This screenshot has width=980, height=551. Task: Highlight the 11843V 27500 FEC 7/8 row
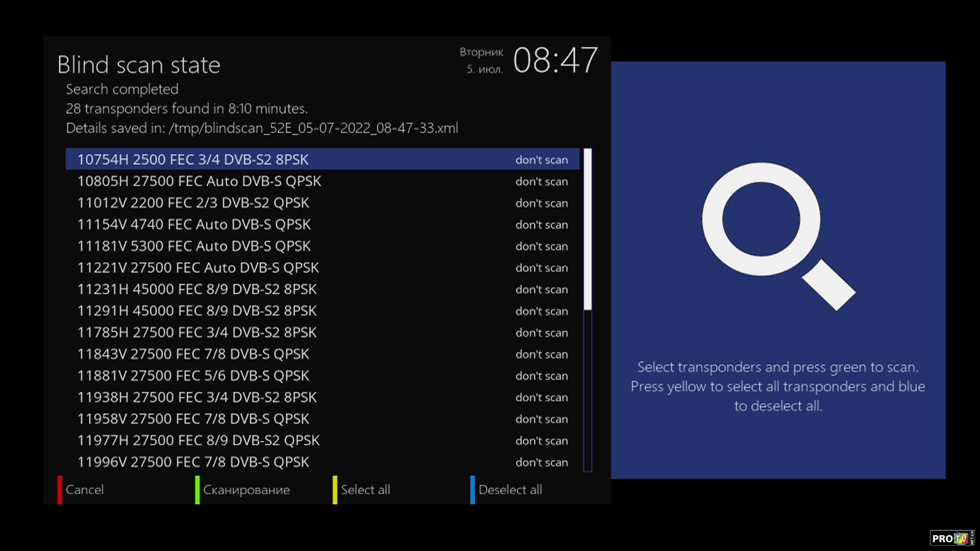(x=323, y=354)
